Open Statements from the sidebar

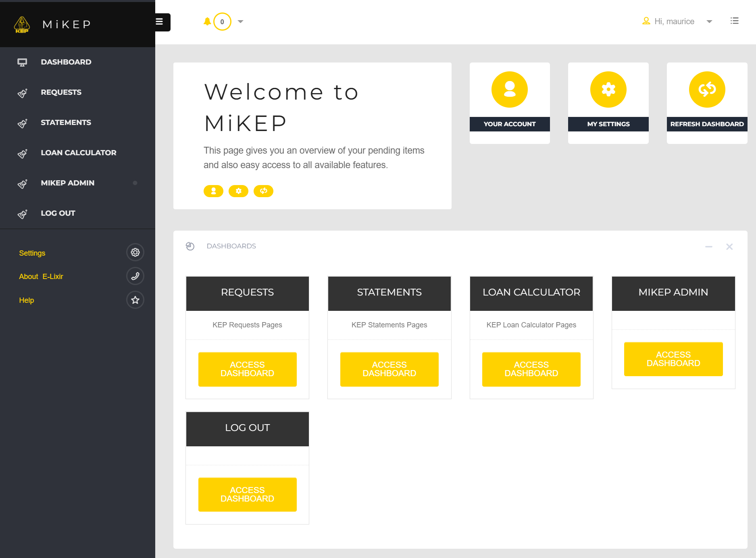point(66,123)
